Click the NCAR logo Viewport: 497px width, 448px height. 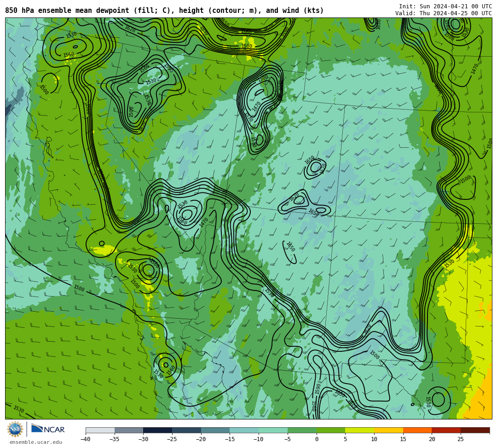click(x=48, y=430)
